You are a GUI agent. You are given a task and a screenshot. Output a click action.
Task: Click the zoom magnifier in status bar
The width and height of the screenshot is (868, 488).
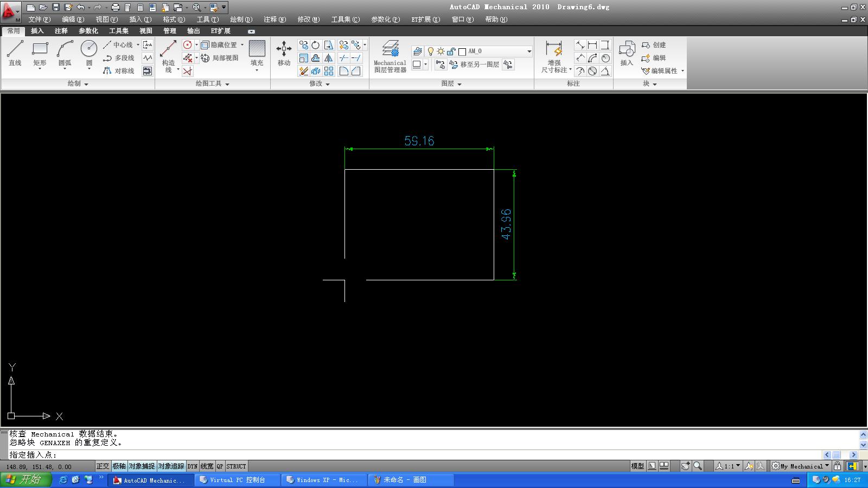tap(698, 466)
